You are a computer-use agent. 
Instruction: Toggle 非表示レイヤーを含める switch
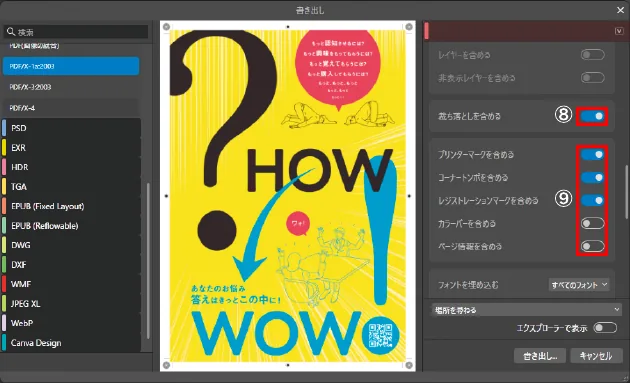tap(592, 78)
